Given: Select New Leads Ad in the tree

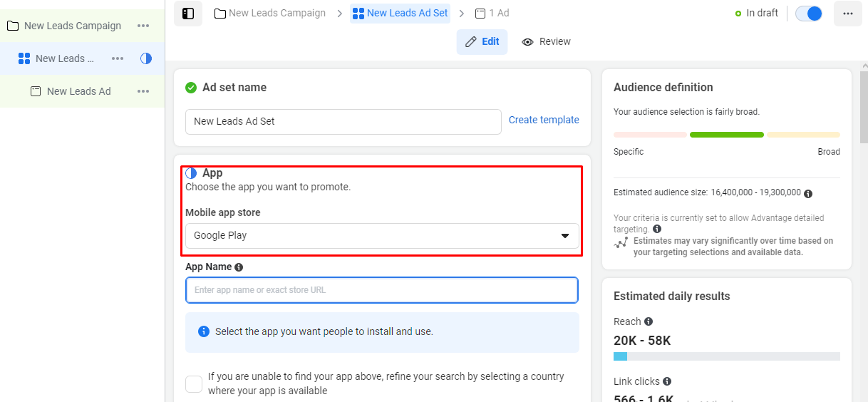Looking at the screenshot, I should click(x=78, y=91).
